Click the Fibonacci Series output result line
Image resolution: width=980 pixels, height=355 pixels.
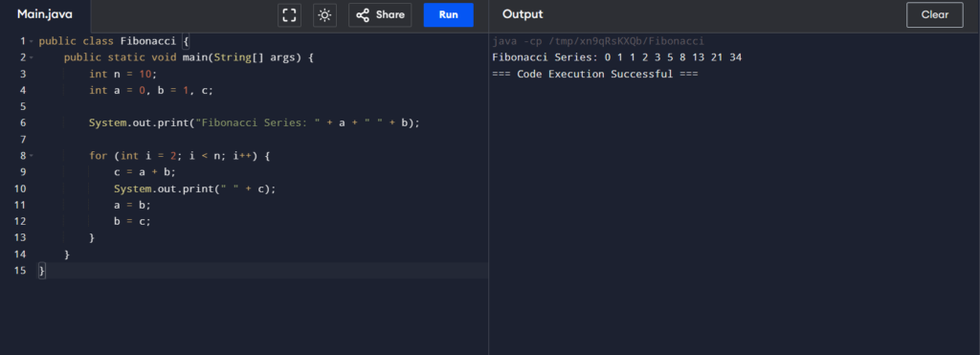point(617,57)
